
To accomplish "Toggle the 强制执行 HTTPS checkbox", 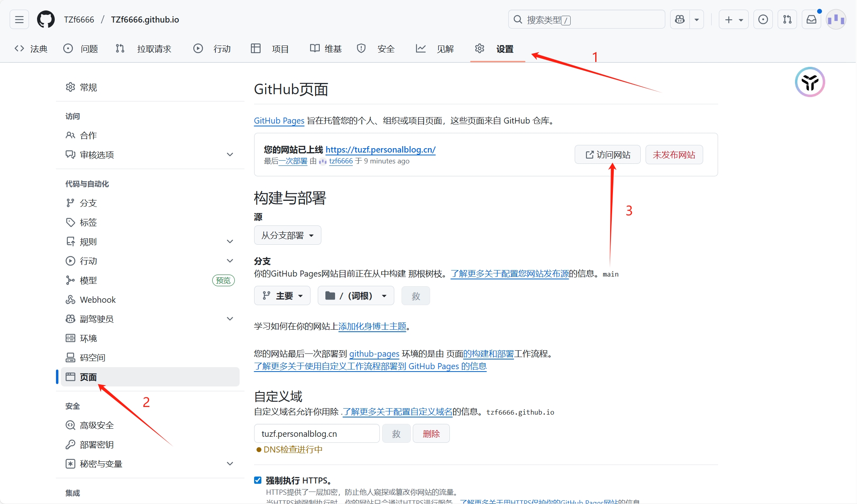I will point(258,480).
